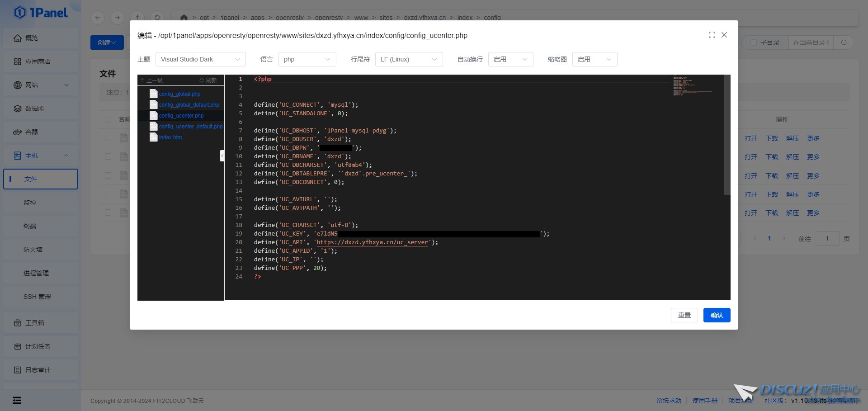Refresh the editor file tree
The width and height of the screenshot is (868, 411).
tap(208, 80)
